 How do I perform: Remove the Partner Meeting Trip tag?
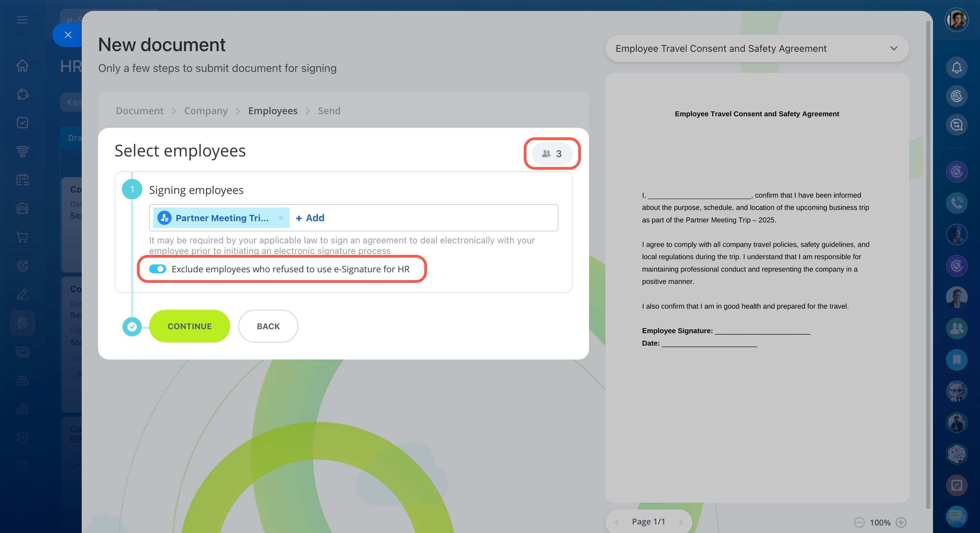(x=281, y=218)
